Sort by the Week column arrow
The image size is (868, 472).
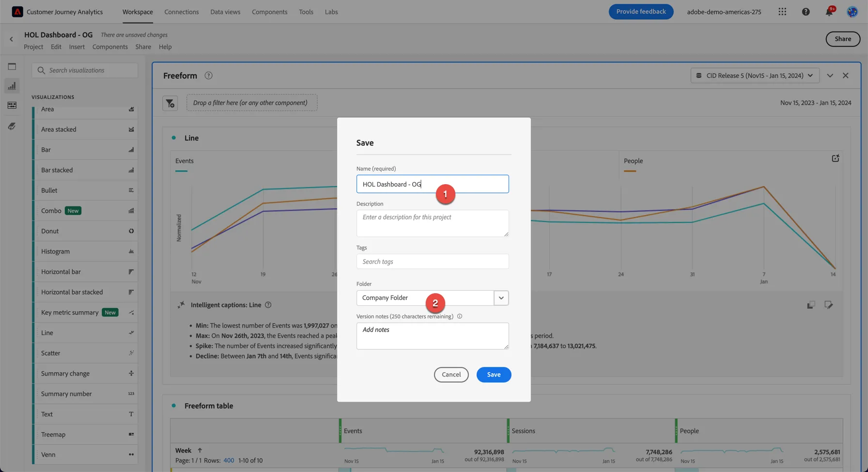pos(200,451)
